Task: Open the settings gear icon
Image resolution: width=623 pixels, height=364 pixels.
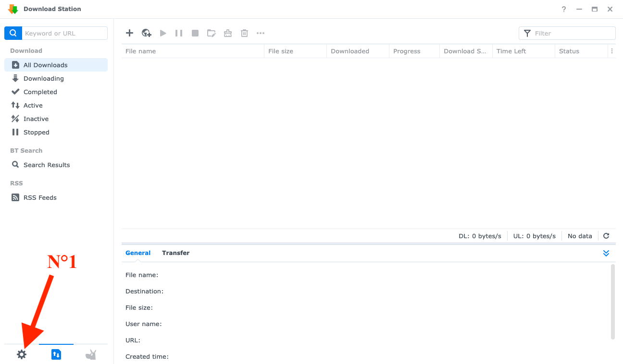Action: (22, 354)
